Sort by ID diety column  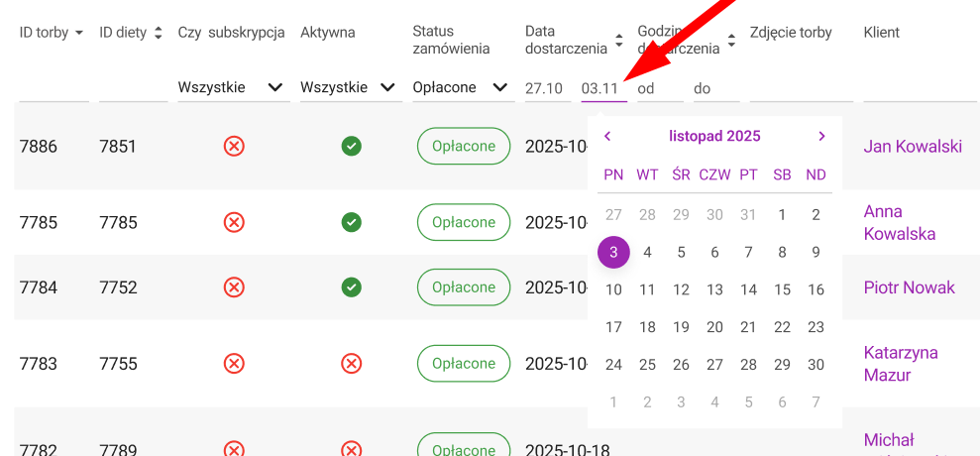click(x=159, y=33)
